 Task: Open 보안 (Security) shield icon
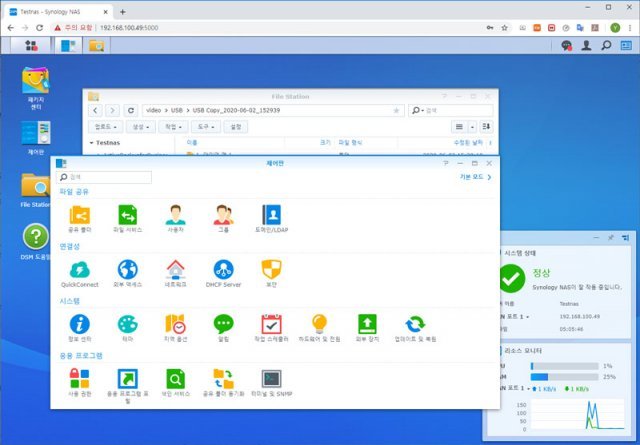point(271,270)
